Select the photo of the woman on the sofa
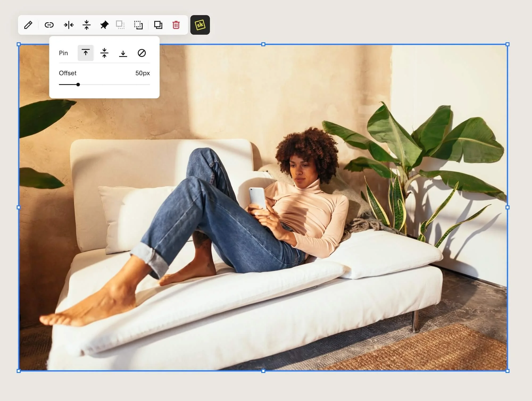 tap(266, 226)
